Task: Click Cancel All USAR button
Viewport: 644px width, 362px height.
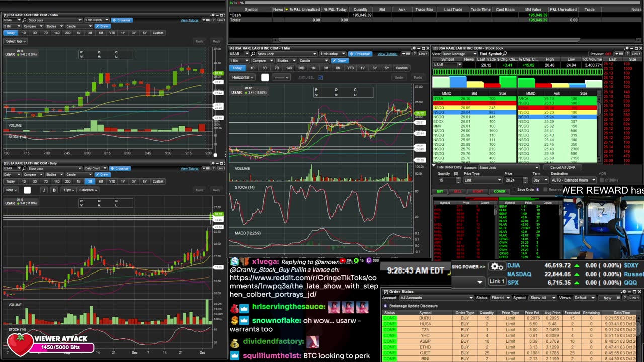Action: (562, 167)
